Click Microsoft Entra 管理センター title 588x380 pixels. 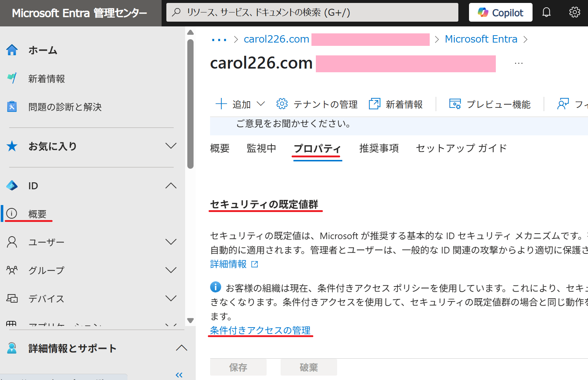coord(79,13)
